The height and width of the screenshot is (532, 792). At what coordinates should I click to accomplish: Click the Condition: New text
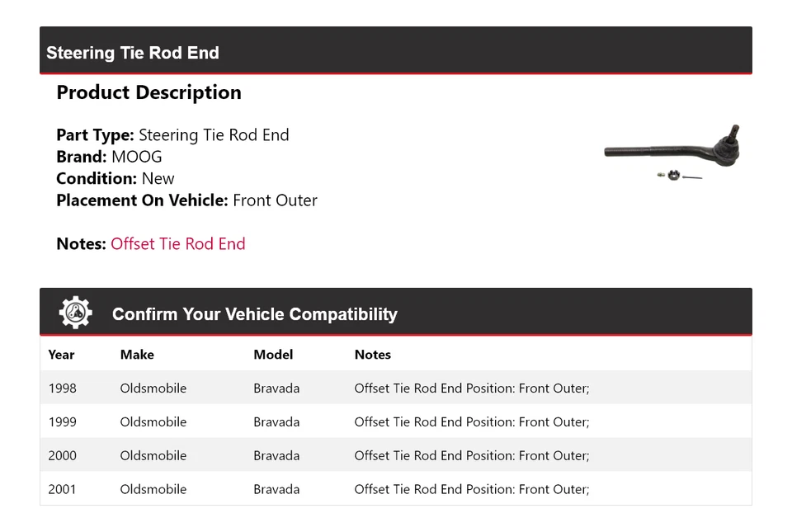coord(115,179)
